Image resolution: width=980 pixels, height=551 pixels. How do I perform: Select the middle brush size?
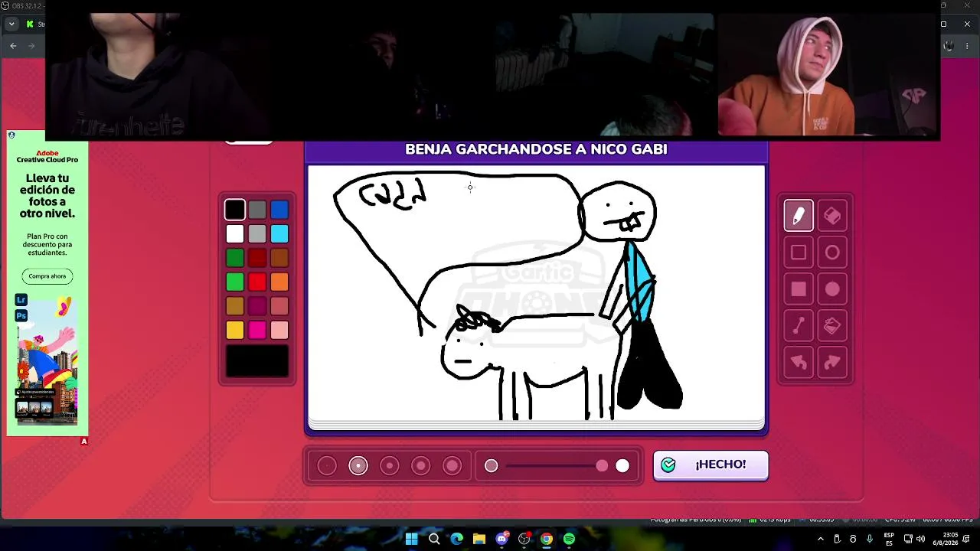390,465
